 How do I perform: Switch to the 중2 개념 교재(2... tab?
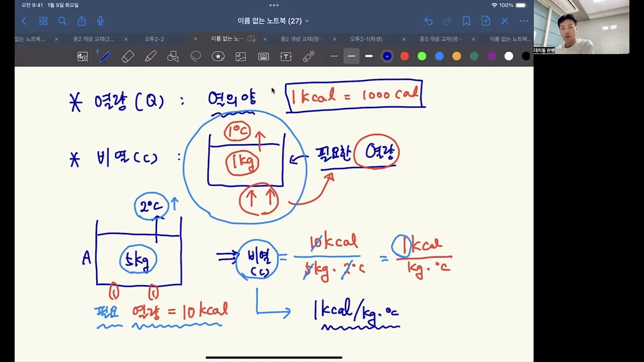94,39
